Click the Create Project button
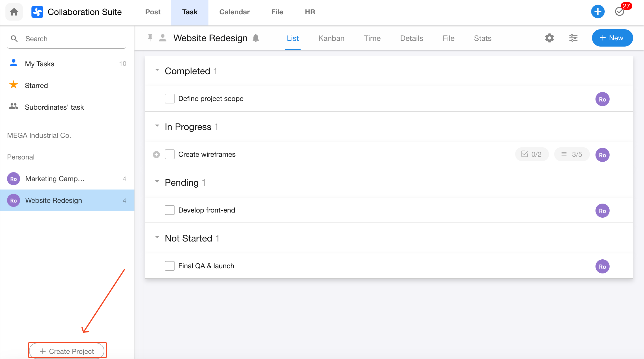644x359 pixels. pos(67,351)
